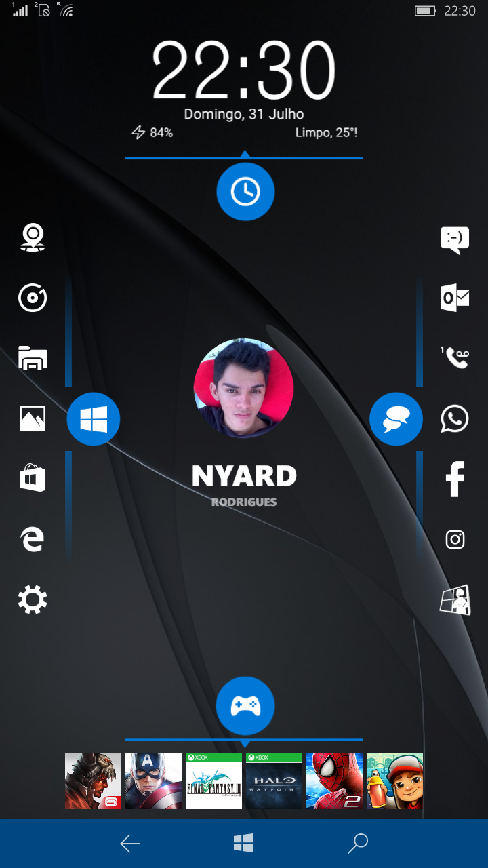
Task: Open the Windows Store bag icon
Action: click(33, 479)
